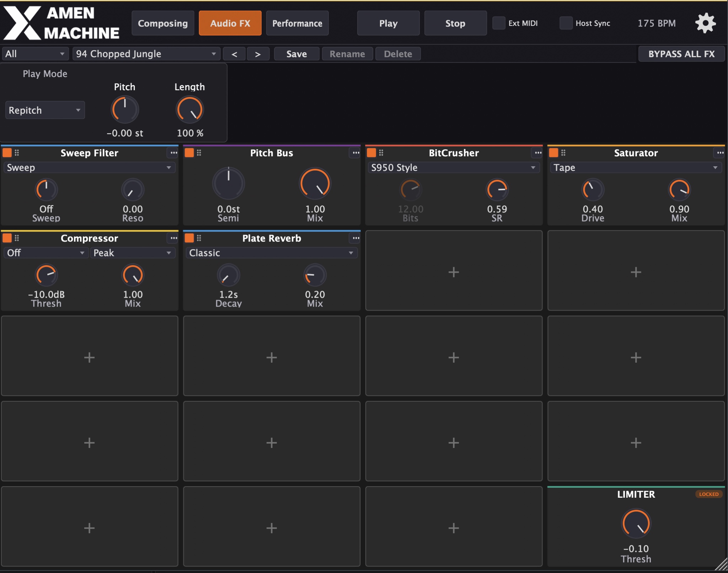Viewport: 728px width, 573px height.
Task: Click the Saturator Drive knob
Action: point(593,190)
